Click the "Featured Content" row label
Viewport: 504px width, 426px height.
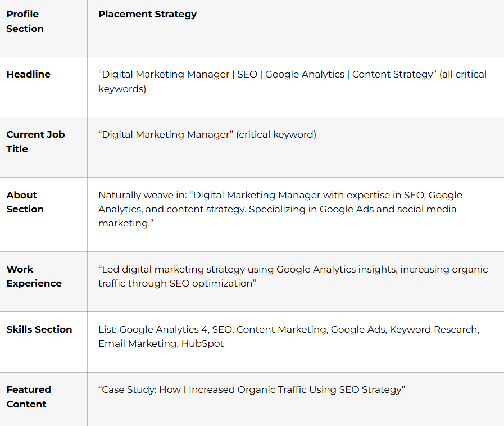(29, 397)
